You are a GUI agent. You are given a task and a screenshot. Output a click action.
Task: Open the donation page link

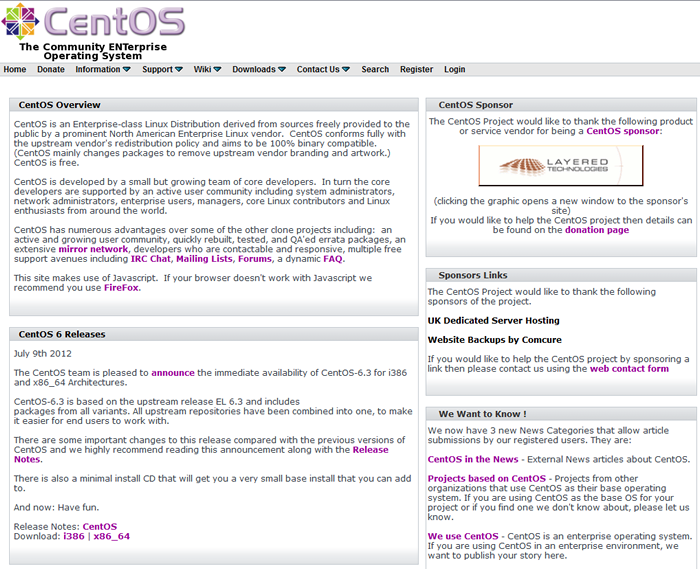(597, 230)
